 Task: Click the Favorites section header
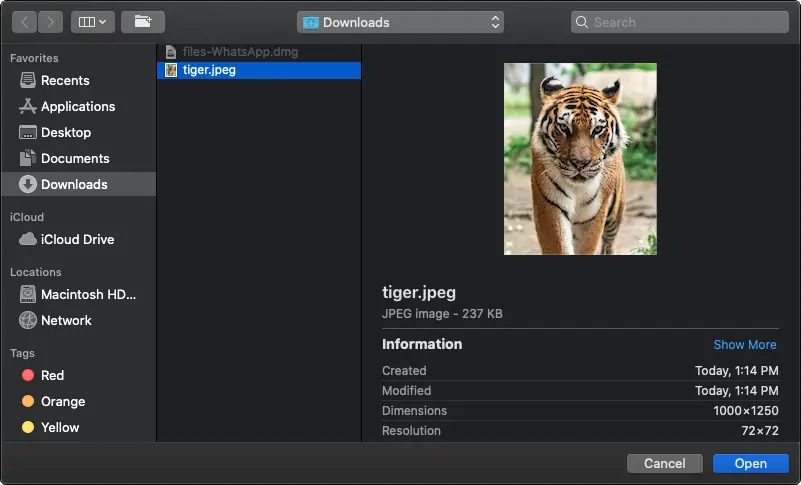coord(34,58)
